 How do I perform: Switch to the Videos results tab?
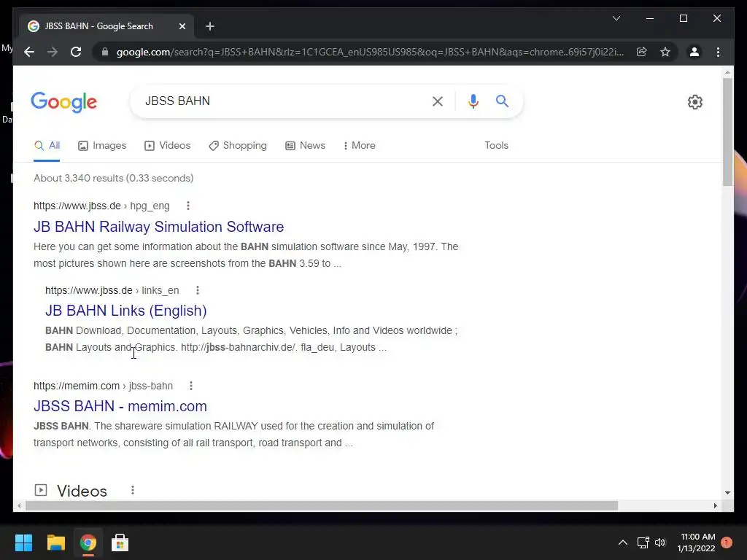(167, 146)
